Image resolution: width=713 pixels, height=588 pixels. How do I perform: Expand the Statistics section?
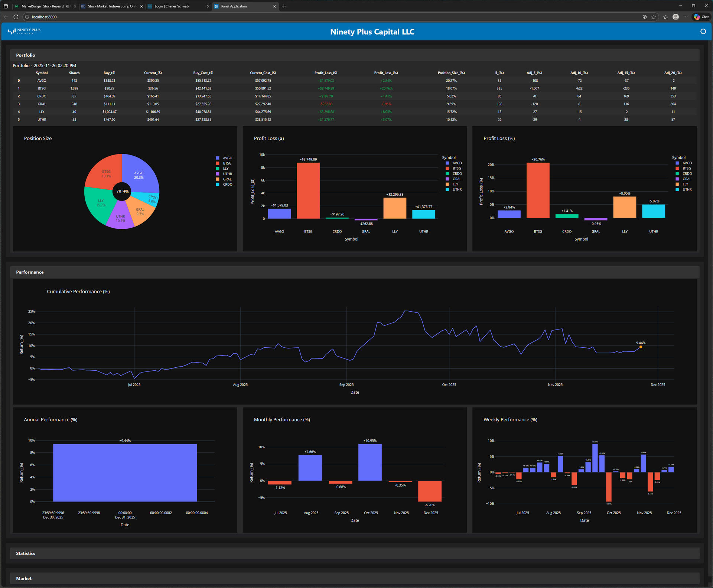(x=26, y=553)
